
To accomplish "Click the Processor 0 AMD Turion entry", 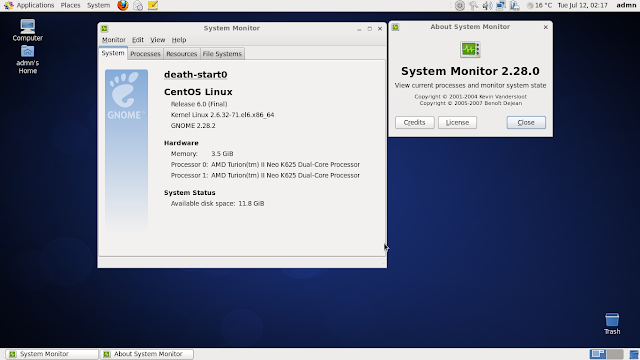I will coord(265,164).
